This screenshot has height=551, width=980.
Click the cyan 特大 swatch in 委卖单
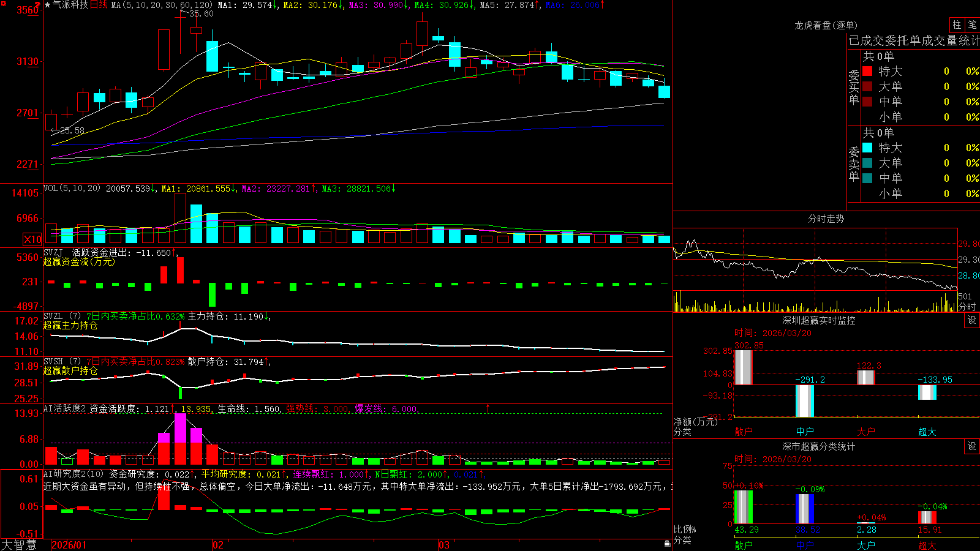[867, 148]
